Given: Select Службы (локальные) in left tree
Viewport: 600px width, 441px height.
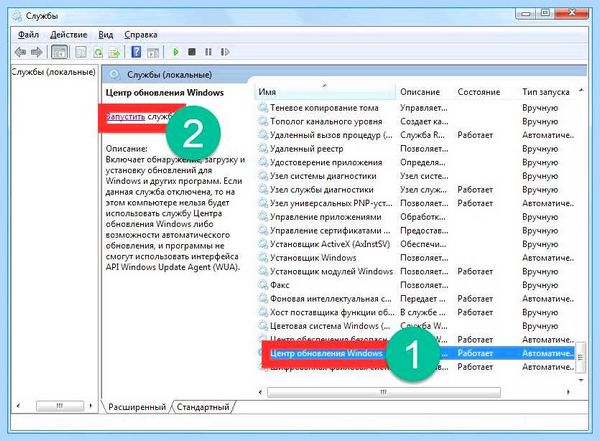Looking at the screenshot, I should (53, 72).
